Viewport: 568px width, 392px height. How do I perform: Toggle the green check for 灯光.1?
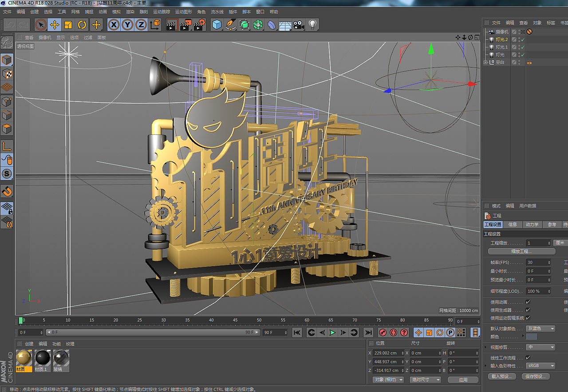tap(523, 47)
